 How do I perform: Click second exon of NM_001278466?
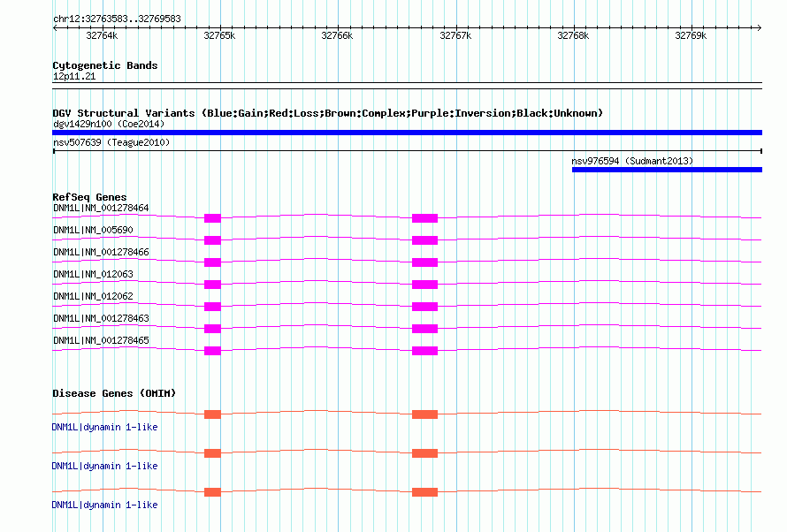pos(424,262)
